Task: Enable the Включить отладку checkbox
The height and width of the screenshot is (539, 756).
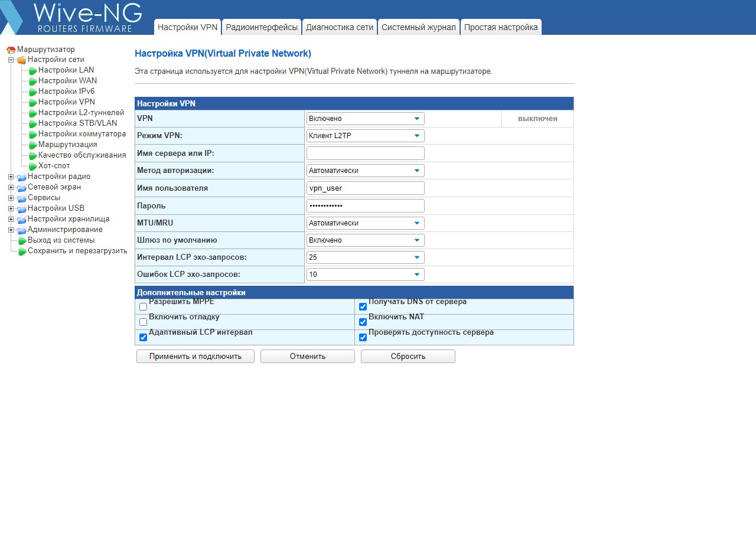Action: pyautogui.click(x=143, y=322)
